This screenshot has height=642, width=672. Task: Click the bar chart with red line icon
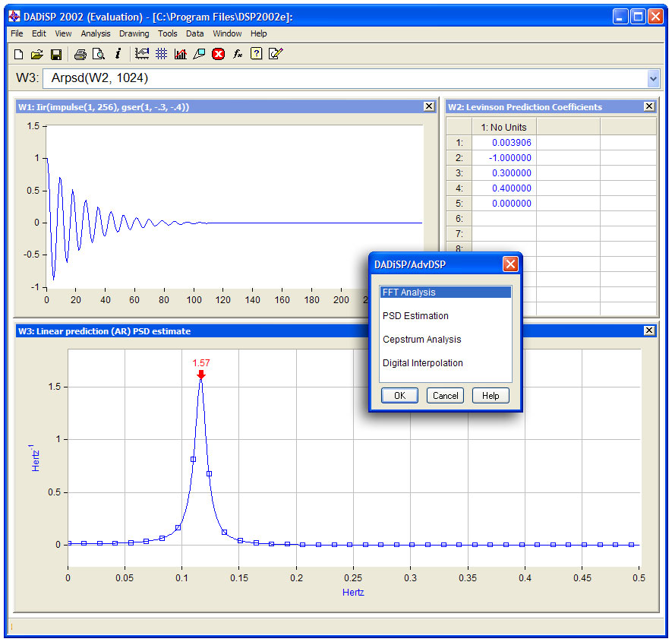coord(181,54)
